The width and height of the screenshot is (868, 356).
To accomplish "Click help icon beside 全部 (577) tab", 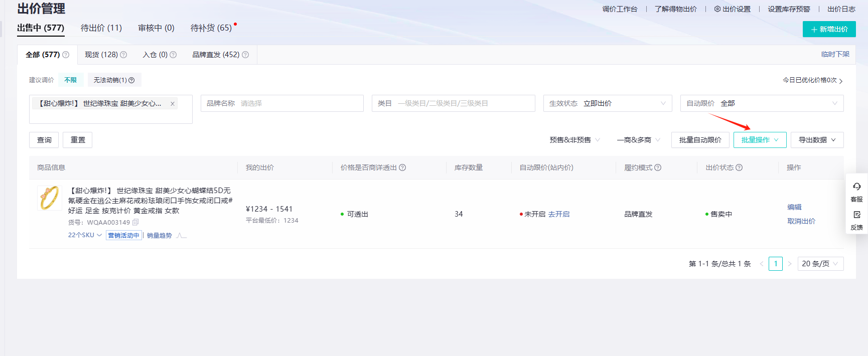I will 66,55.
